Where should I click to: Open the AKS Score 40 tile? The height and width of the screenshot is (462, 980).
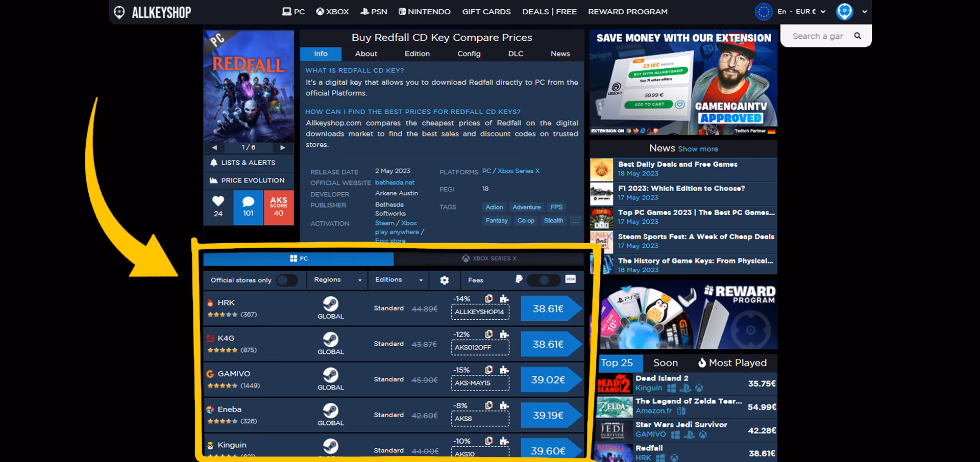(279, 208)
